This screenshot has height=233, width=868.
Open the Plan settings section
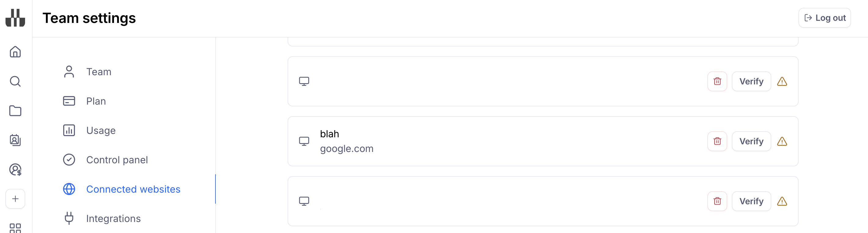[96, 101]
